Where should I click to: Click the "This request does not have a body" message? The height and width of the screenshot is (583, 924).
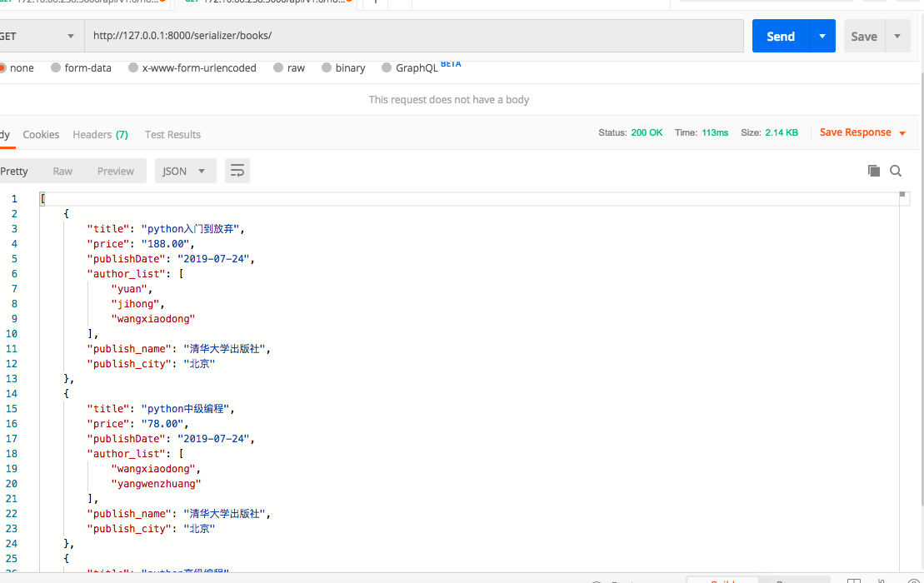[449, 99]
